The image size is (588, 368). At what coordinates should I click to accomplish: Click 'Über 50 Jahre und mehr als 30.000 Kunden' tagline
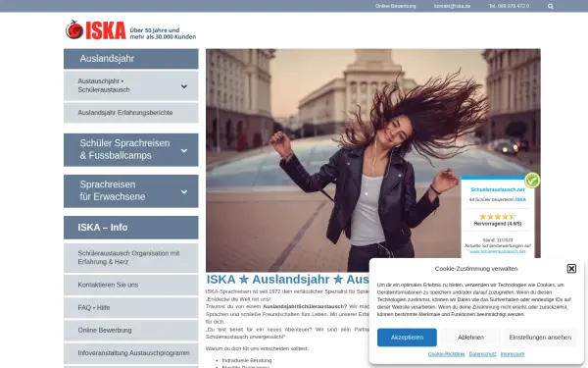pos(163,33)
